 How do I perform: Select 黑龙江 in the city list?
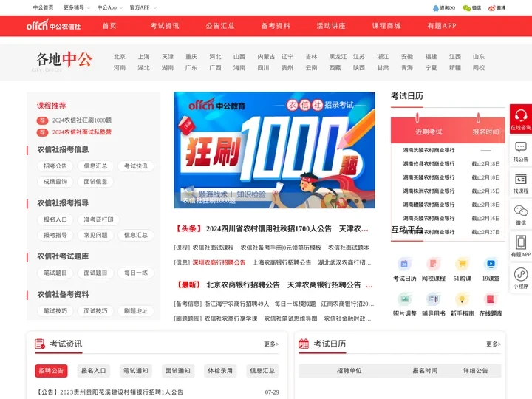point(338,57)
